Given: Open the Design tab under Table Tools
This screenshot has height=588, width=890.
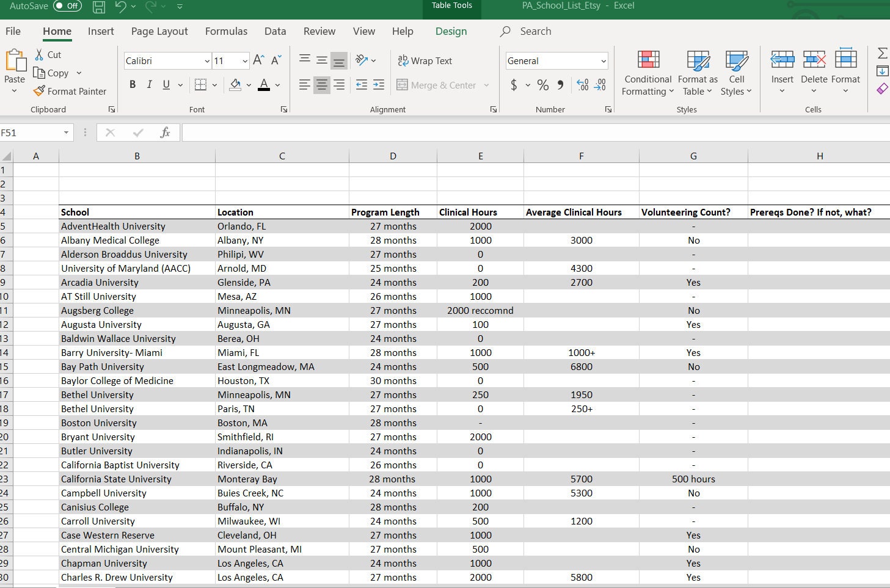Looking at the screenshot, I should (450, 31).
